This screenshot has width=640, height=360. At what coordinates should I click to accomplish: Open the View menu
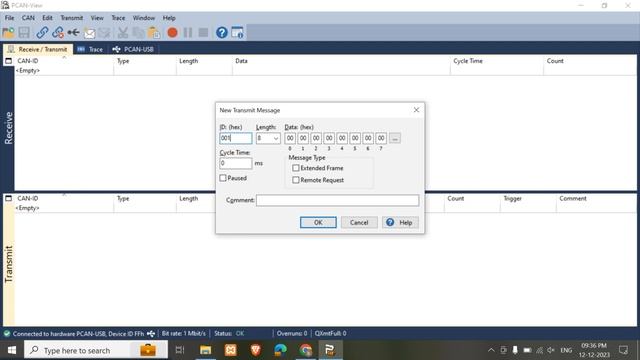[x=97, y=18]
